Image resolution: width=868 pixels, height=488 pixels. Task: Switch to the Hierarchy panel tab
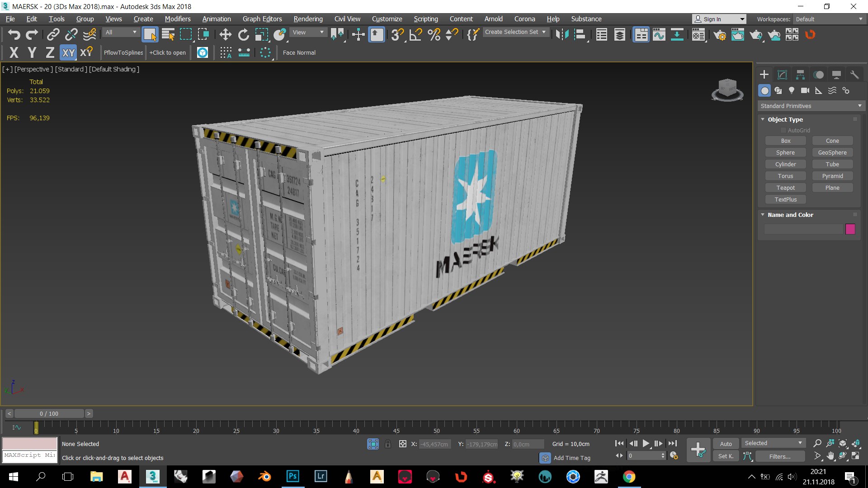click(800, 75)
